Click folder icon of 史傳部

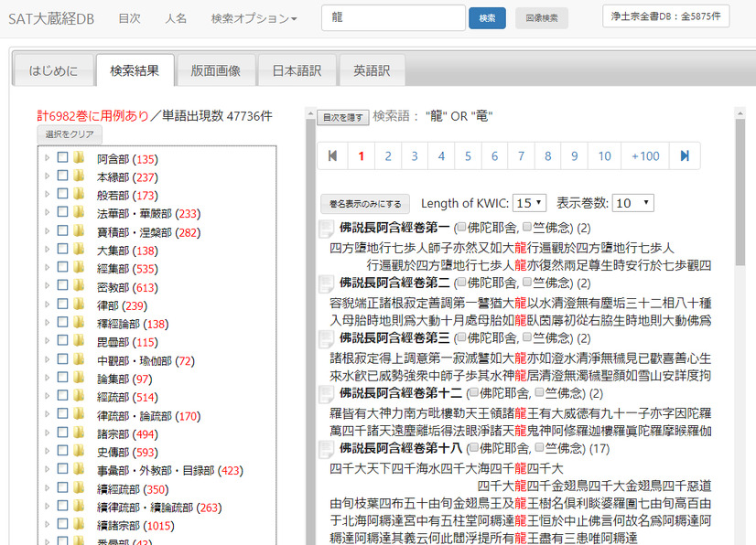click(79, 452)
